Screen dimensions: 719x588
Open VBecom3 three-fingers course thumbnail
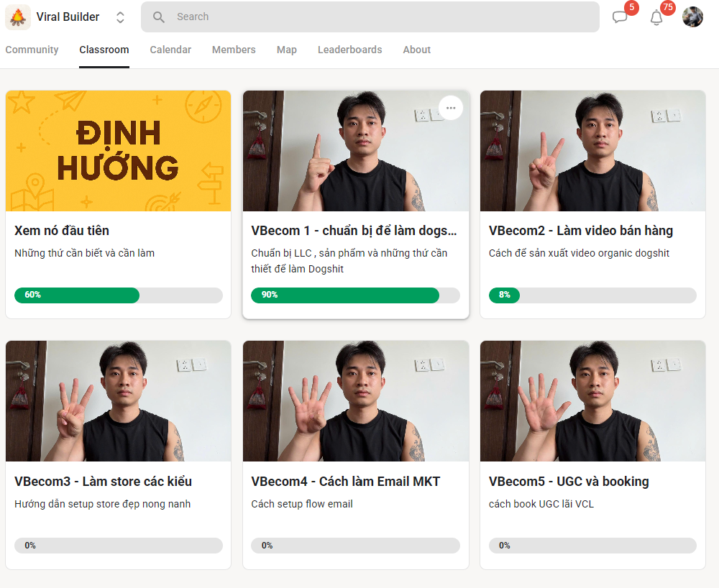[119, 401]
